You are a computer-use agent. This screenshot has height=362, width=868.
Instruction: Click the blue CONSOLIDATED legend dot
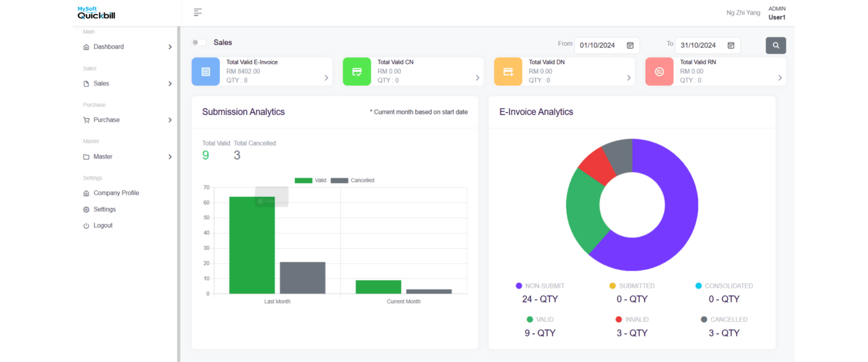[698, 286]
